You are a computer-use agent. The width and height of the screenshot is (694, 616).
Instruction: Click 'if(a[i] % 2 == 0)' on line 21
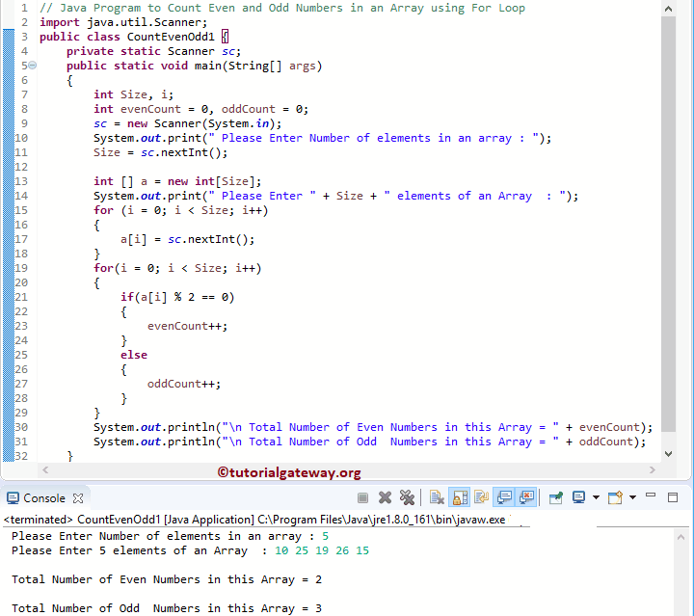coord(177,297)
